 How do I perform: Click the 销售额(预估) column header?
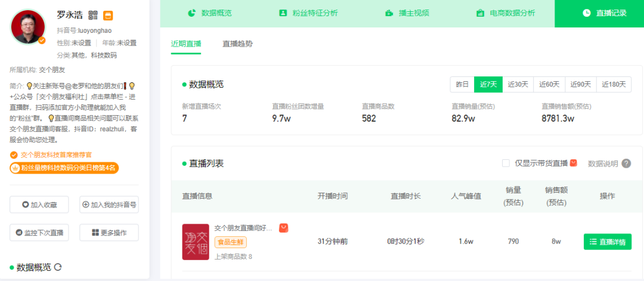[556, 196]
